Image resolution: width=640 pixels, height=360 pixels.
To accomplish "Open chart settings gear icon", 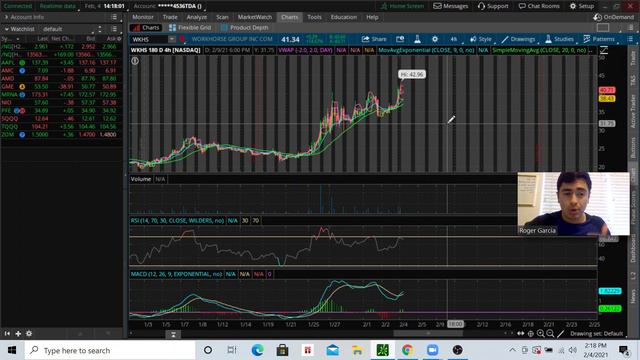I will click(435, 39).
